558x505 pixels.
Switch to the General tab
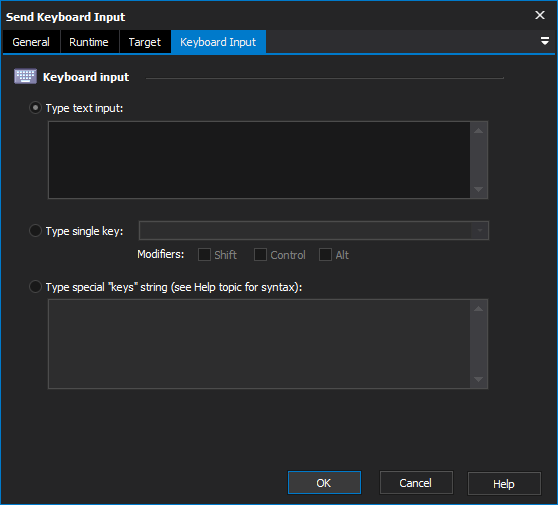(31, 42)
